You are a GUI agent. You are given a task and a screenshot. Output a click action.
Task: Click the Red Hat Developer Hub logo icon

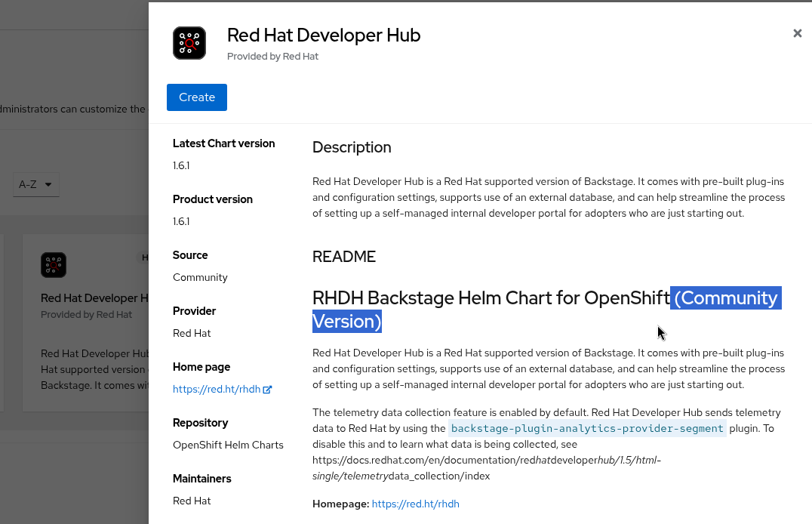(x=189, y=43)
